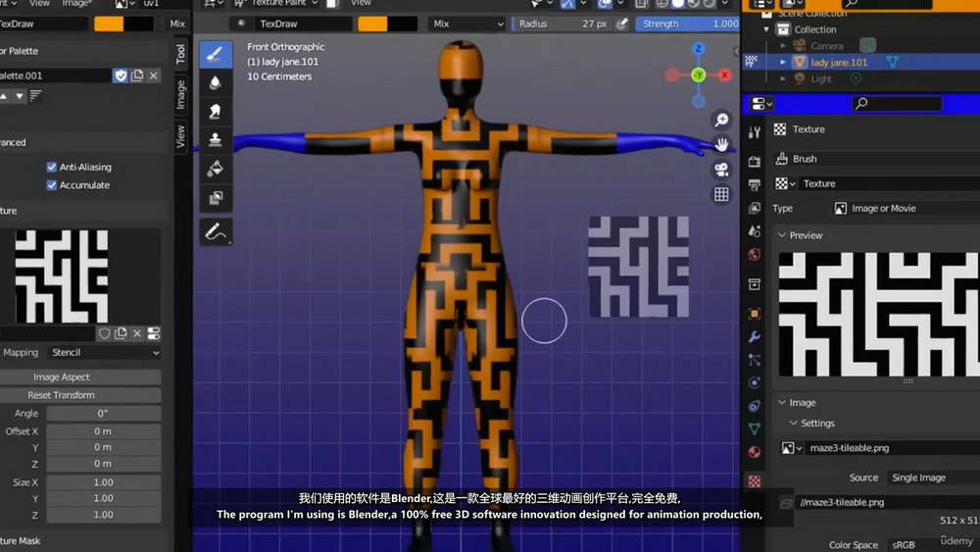Toggle the Anti-Aliasing checkbox

tap(51, 167)
